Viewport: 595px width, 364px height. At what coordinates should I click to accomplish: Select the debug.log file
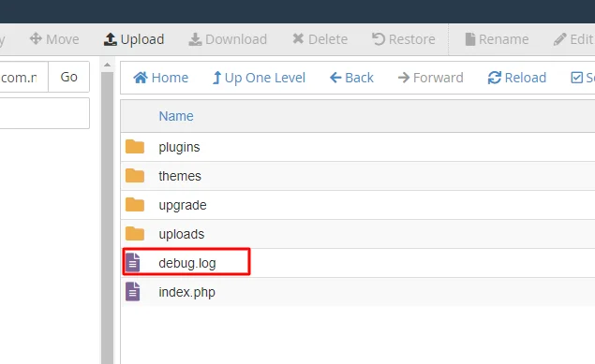pyautogui.click(x=358, y=263)
